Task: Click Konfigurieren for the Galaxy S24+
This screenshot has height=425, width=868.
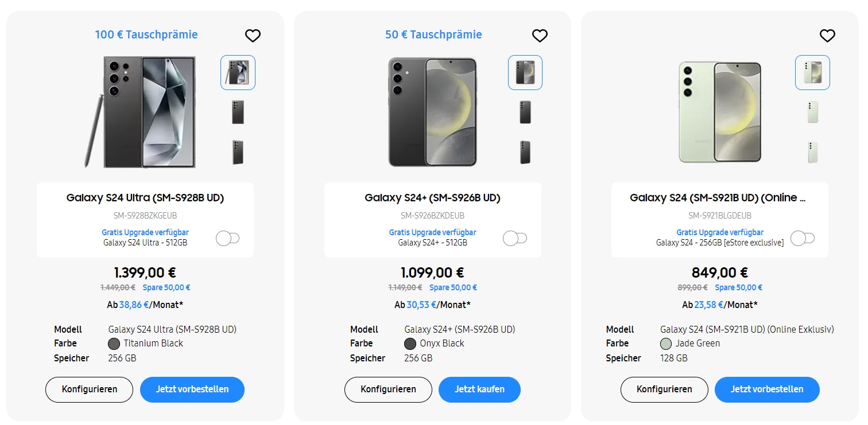Action: click(x=388, y=389)
